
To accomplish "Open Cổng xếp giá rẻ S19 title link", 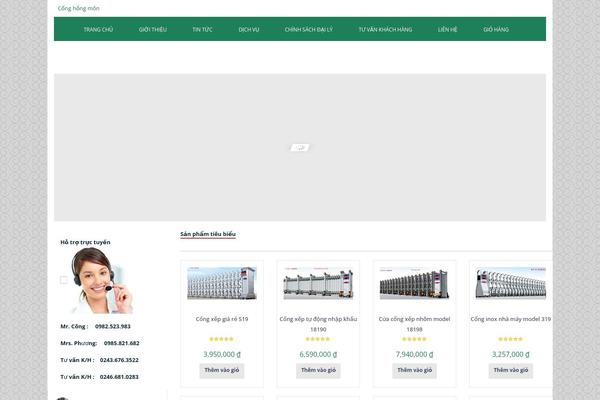I will (222, 319).
